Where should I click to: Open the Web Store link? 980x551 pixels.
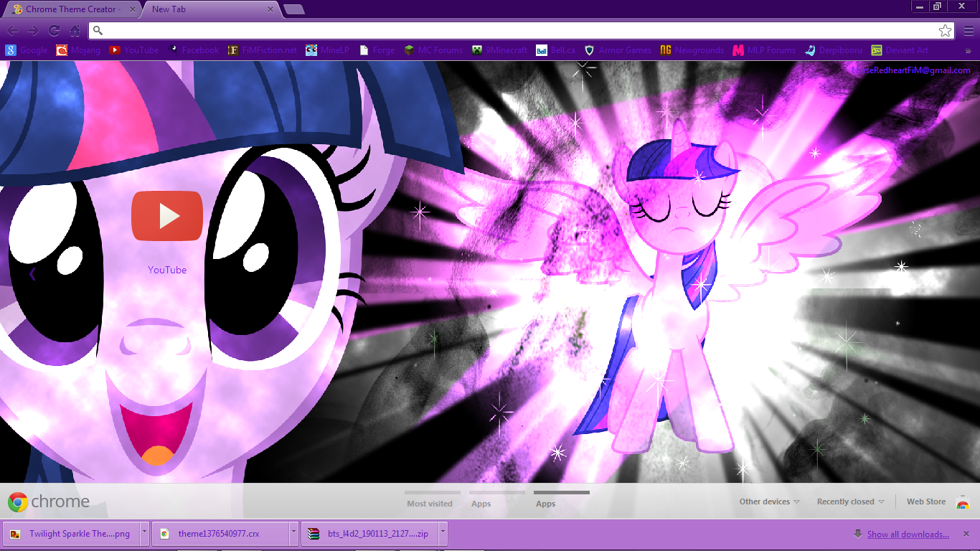click(926, 501)
